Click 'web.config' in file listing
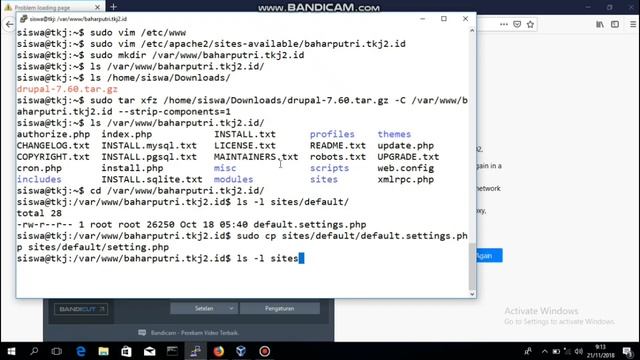Screen dimensions: 640x360 point(405,168)
